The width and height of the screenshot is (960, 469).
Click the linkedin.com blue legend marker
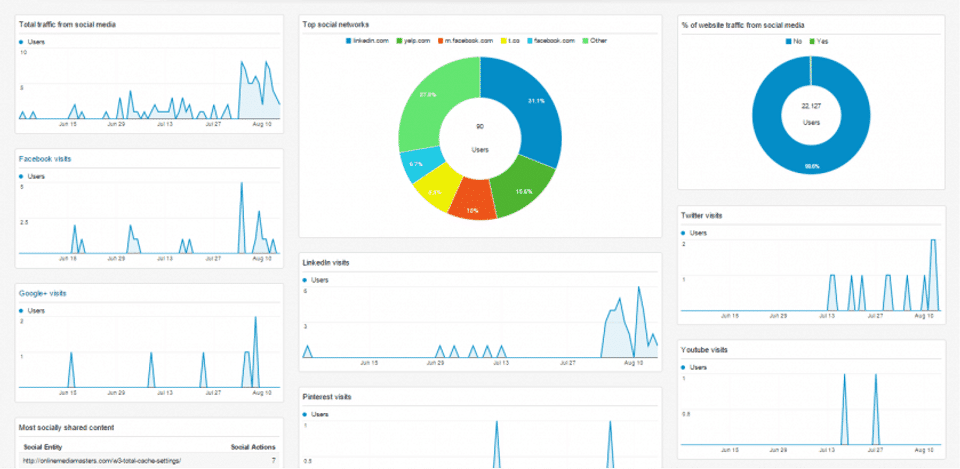[349, 41]
